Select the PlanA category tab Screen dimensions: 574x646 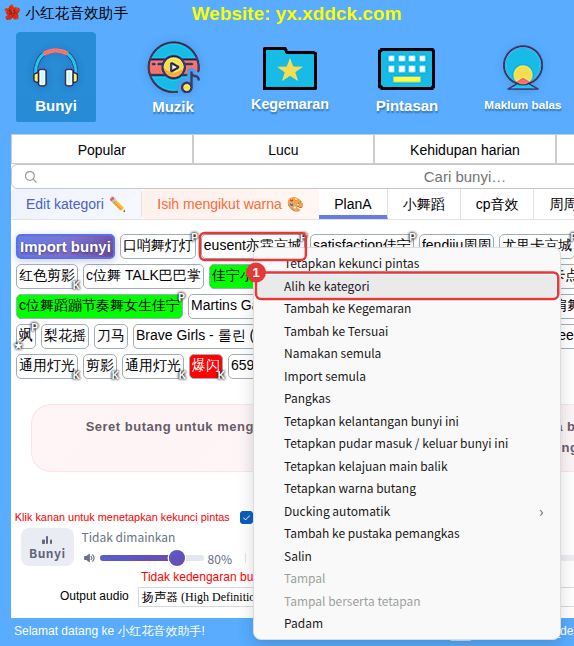pyautogui.click(x=353, y=204)
